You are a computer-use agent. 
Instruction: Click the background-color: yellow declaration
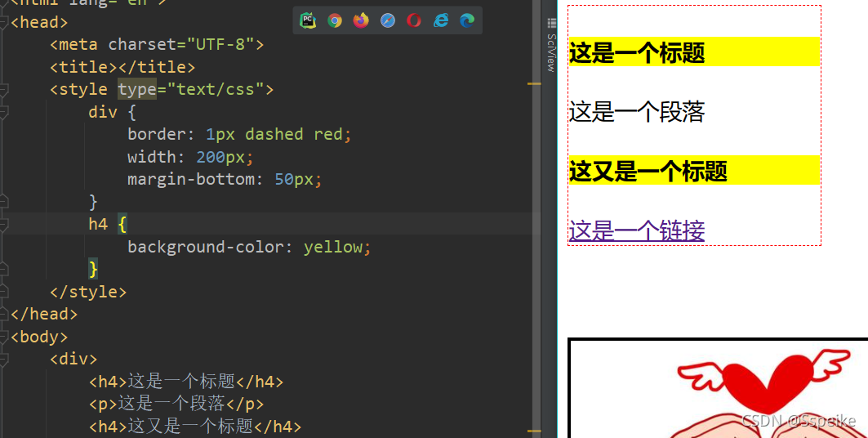pos(249,247)
